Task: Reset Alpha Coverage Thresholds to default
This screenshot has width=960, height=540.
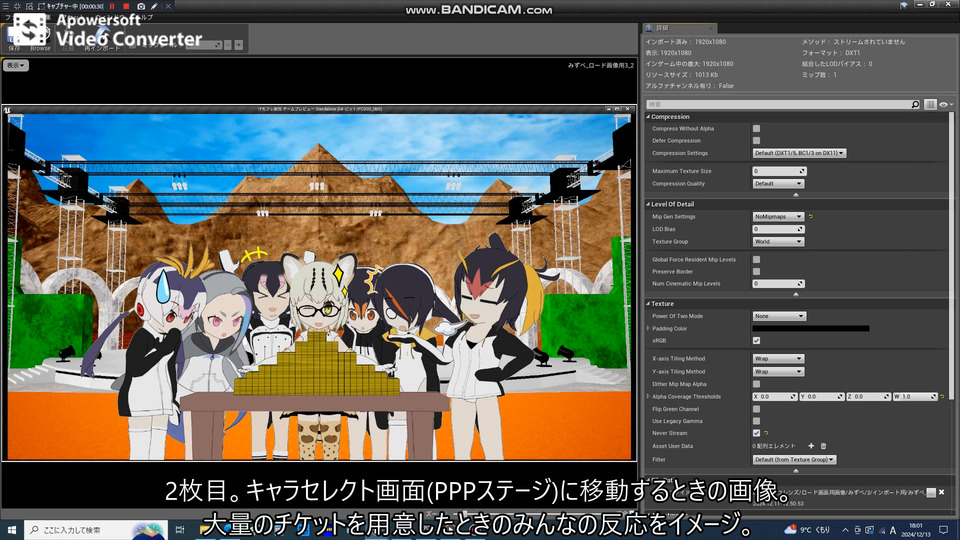Action: point(942,397)
